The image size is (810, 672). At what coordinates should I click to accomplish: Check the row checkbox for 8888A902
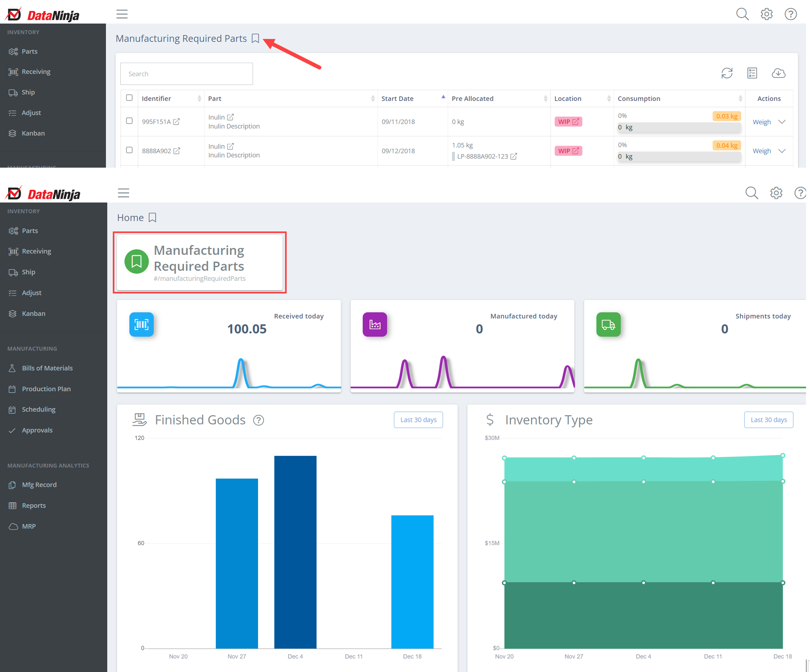coord(129,150)
